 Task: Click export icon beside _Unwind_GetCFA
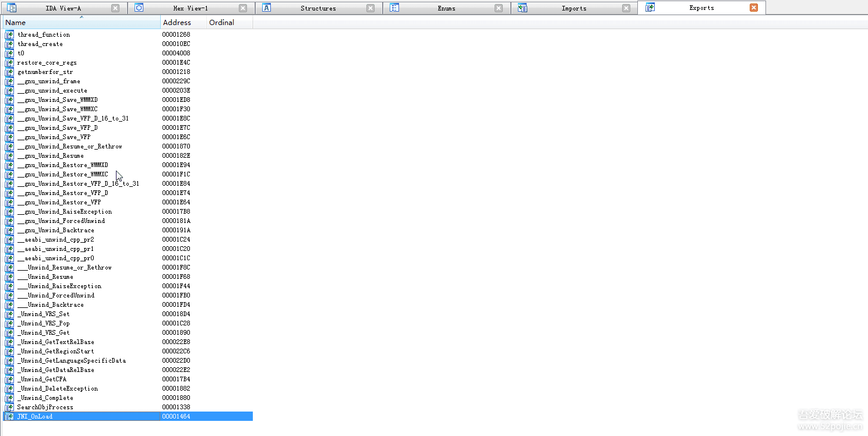(9, 380)
